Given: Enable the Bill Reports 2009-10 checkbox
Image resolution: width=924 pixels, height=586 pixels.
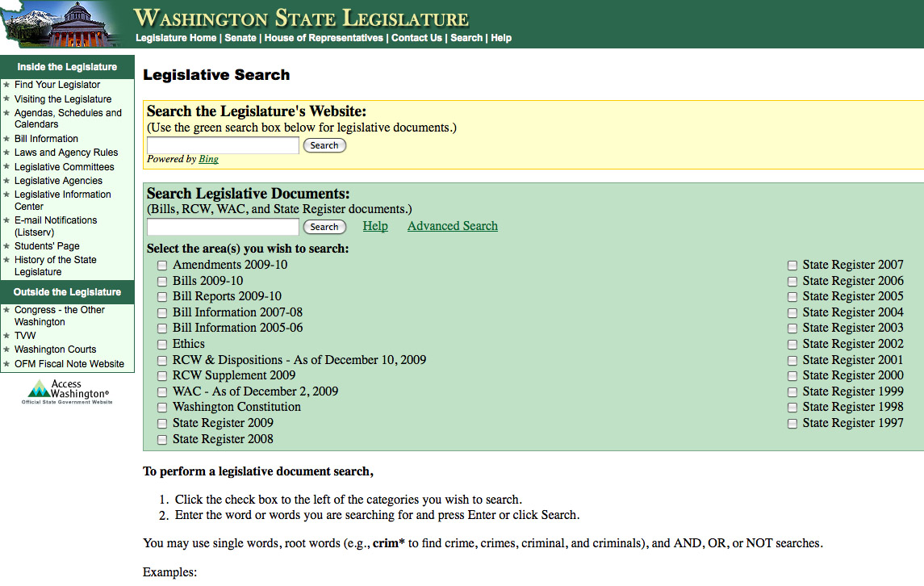Looking at the screenshot, I should click(x=162, y=296).
